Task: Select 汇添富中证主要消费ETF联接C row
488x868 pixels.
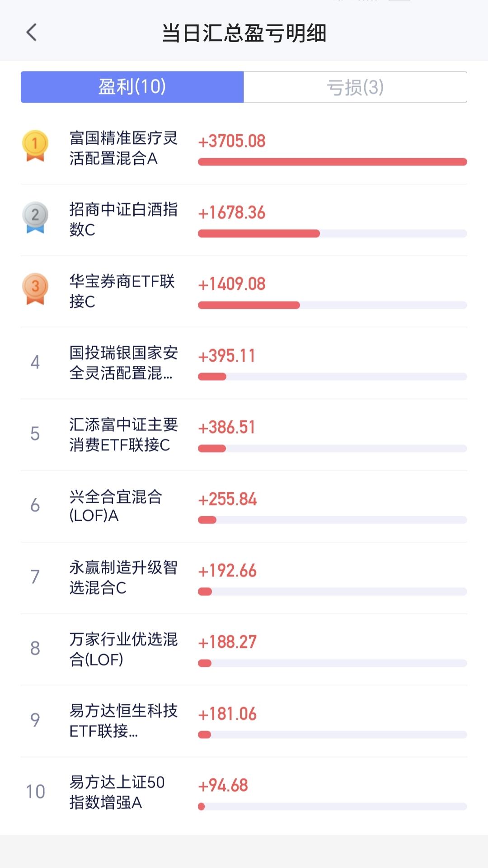Action: pyautogui.click(x=244, y=434)
